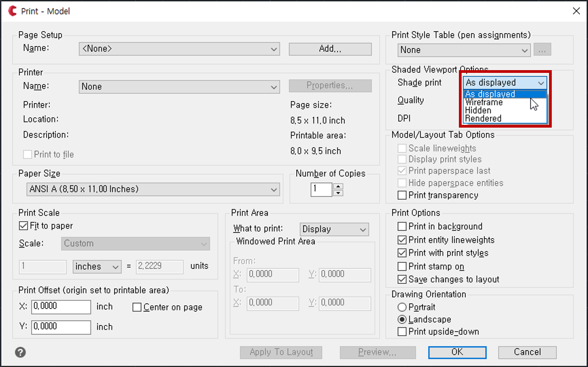This screenshot has height=367, width=588.
Task: Open the What to print dropdown
Action: [334, 229]
